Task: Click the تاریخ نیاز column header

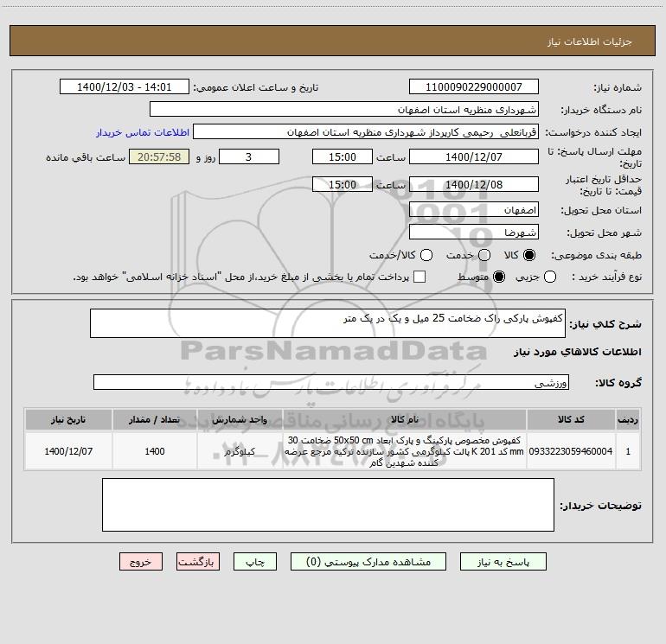Action: click(x=68, y=420)
